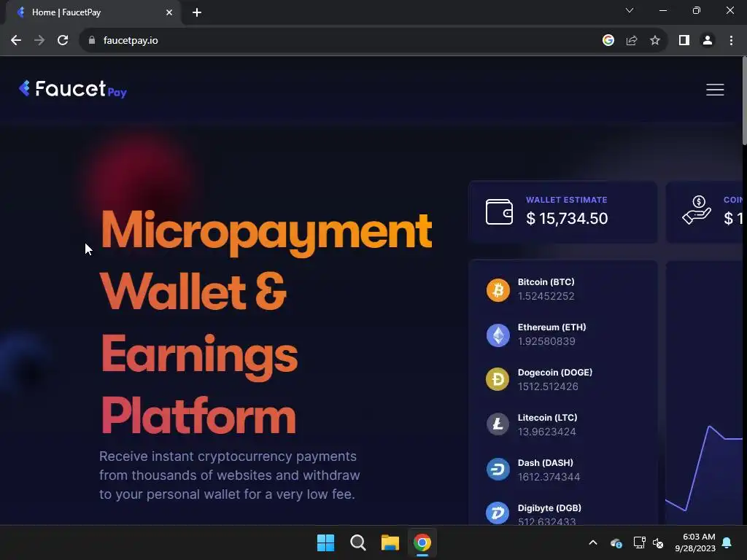Open File Explorer from taskbar
This screenshot has width=747, height=560.
click(390, 542)
